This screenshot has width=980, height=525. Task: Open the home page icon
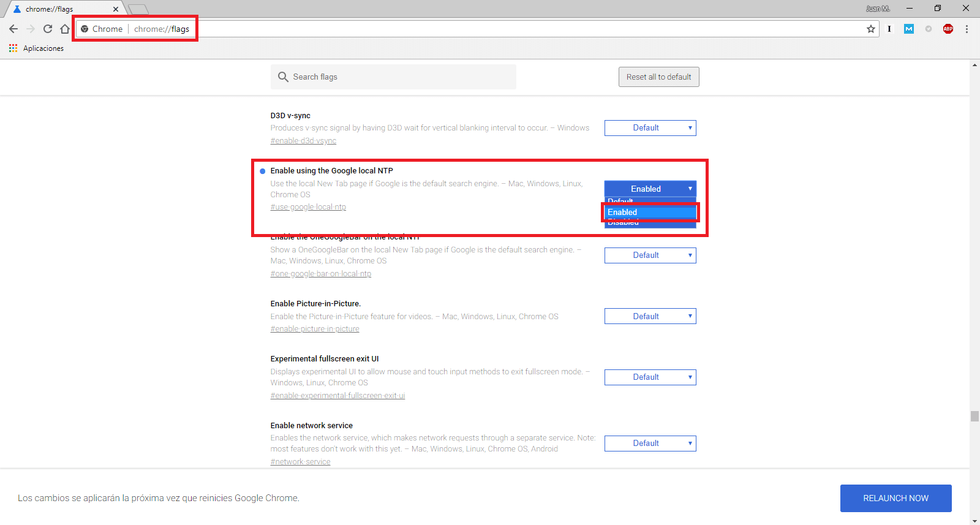(x=65, y=29)
